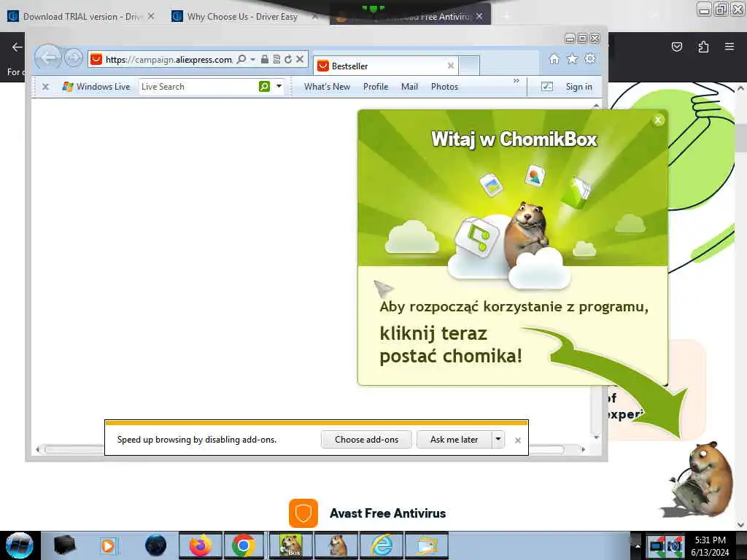Click the Firefox page scrollbar down arrow
Image resolution: width=747 pixels, height=560 pixels.
click(740, 524)
